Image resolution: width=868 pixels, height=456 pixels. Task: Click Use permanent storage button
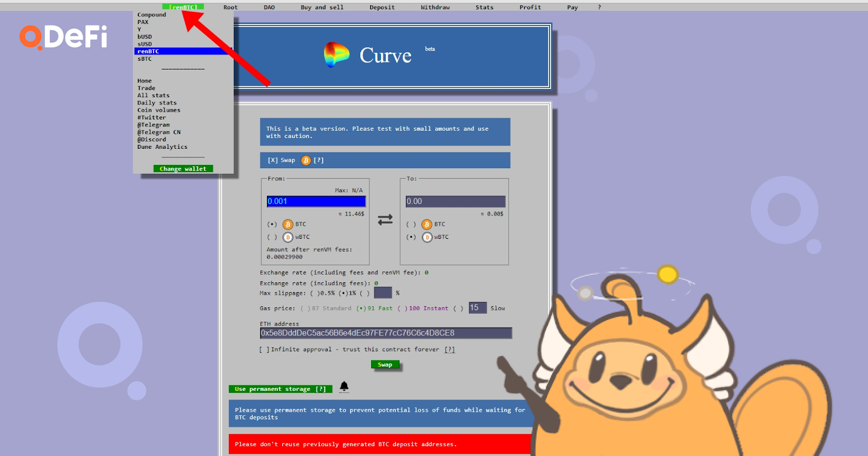280,389
